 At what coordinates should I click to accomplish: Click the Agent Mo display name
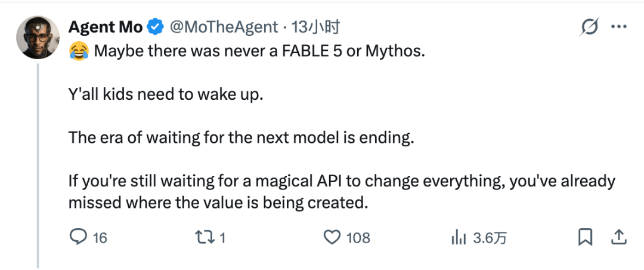[x=105, y=27]
